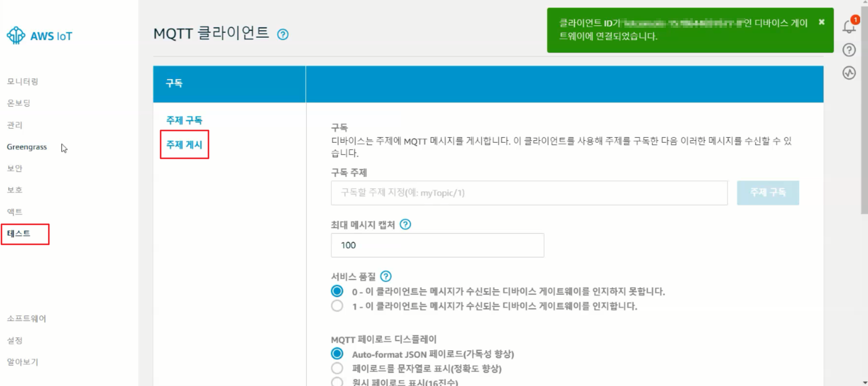Screen dimensions: 868x386
Task: Click the 주제 게시 link
Action: 184,144
